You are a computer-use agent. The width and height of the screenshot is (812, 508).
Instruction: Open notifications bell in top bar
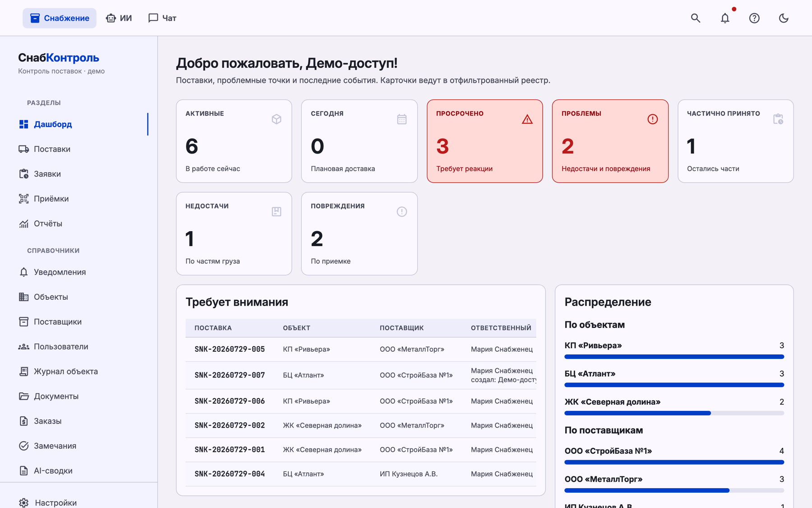coord(724,18)
